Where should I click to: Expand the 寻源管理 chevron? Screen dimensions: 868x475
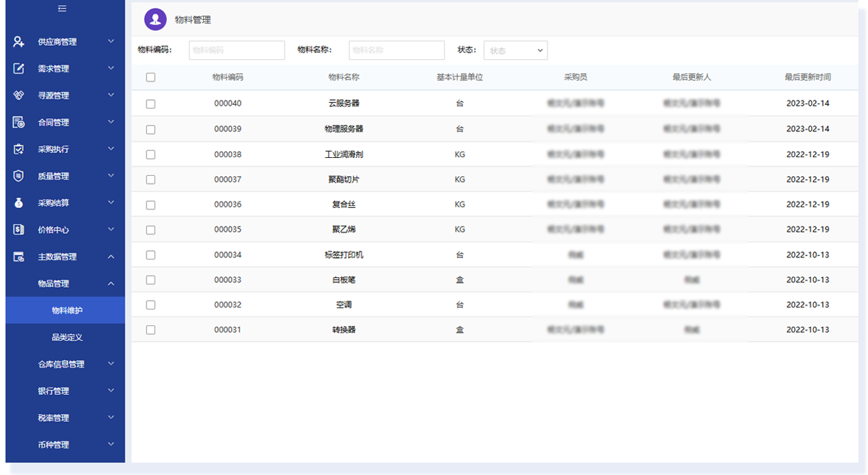click(x=111, y=95)
